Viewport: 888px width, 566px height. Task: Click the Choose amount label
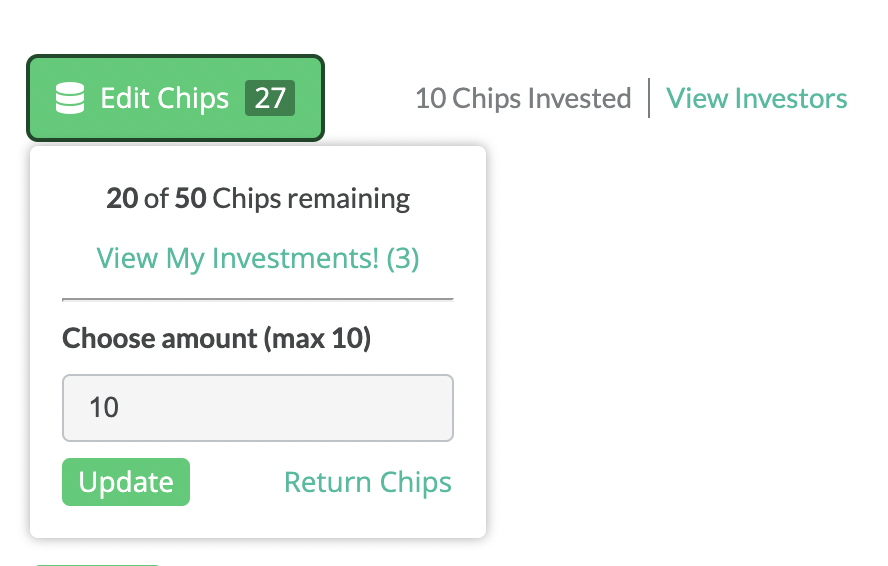point(216,338)
